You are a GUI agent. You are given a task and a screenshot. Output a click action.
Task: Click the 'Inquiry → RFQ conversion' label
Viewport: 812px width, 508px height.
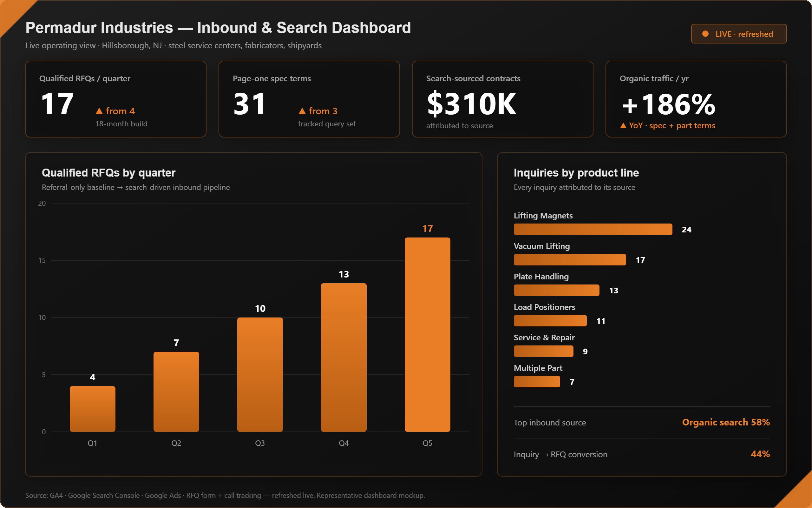point(560,454)
